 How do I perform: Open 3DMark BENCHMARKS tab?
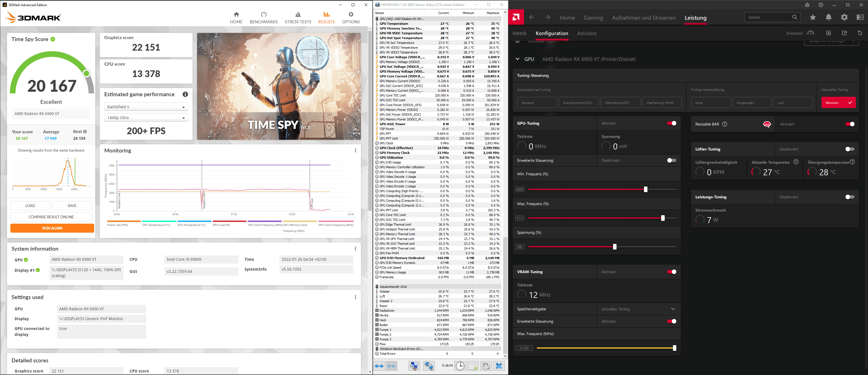[263, 17]
